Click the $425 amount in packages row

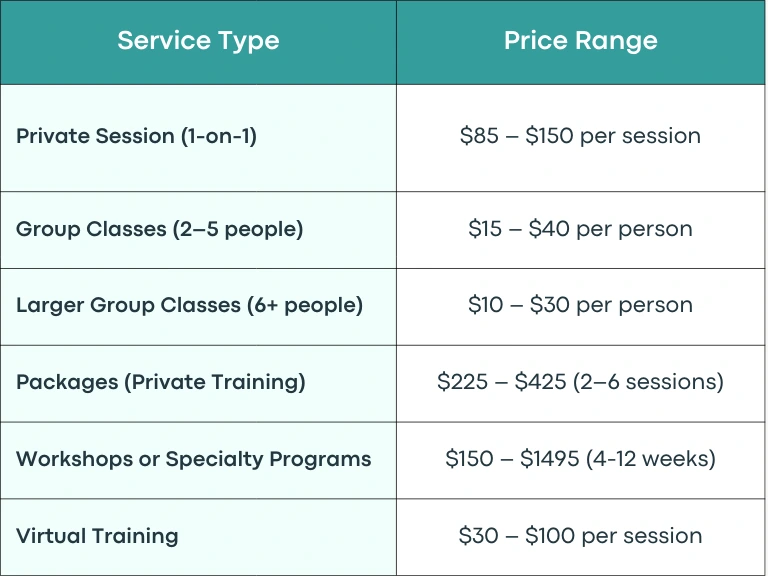540,382
